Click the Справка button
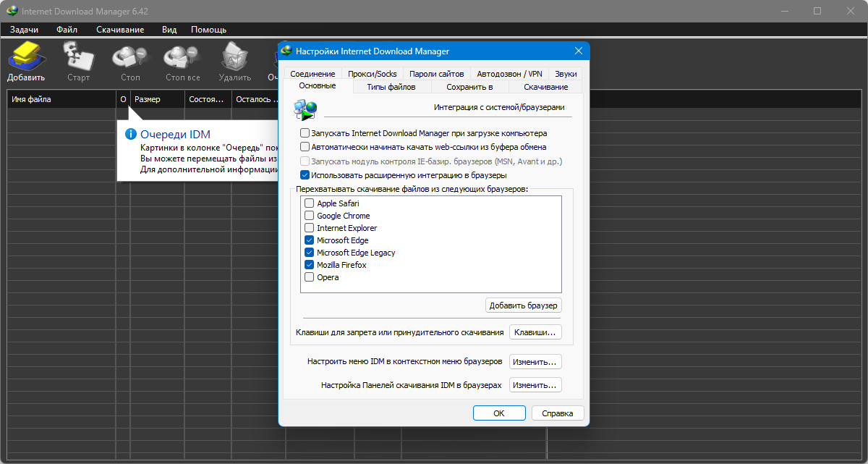This screenshot has width=868, height=464. [x=558, y=413]
